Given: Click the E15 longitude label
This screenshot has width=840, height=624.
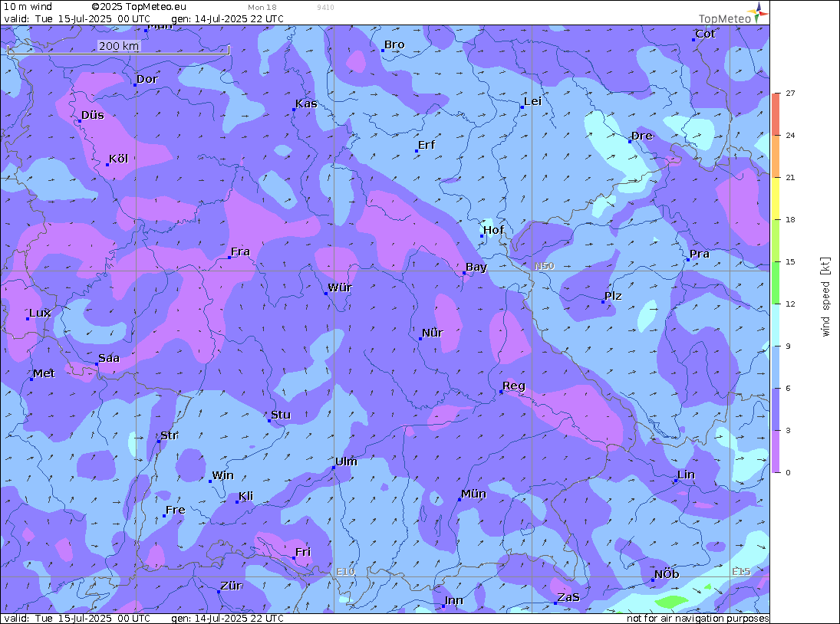Looking at the screenshot, I should (741, 572).
